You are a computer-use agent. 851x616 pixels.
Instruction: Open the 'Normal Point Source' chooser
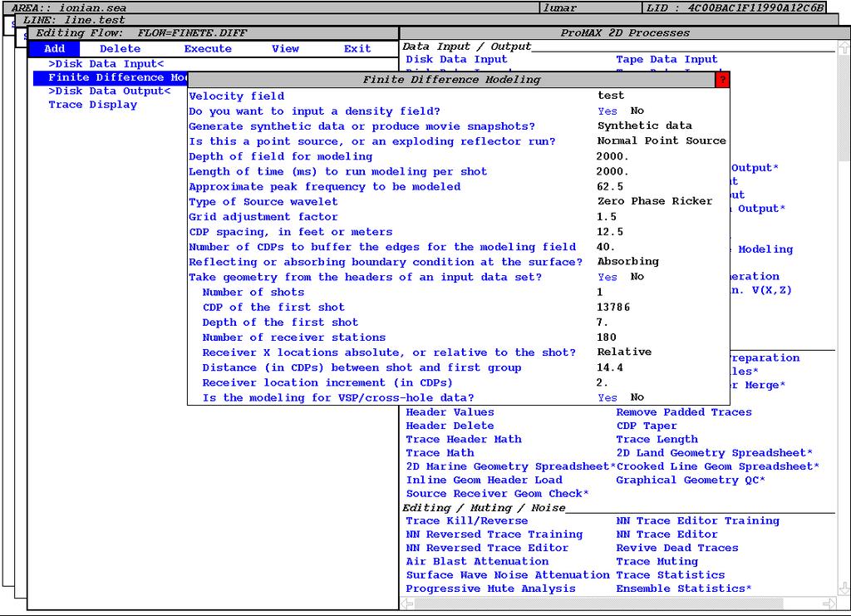(662, 140)
